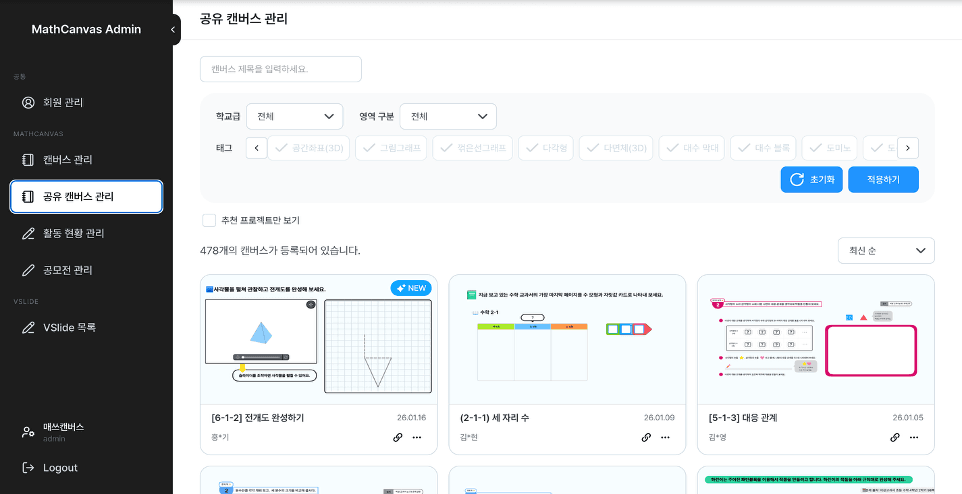
Task: Select 공유 캔버스 관리 in the sidebar
Action: coord(86,196)
